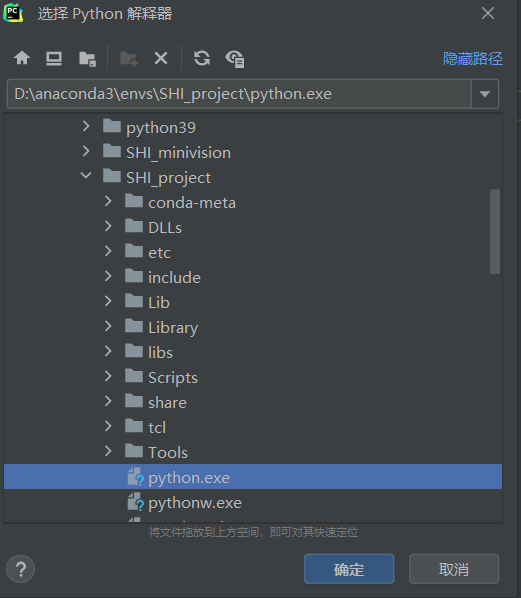
Task: Expand the conda-meta folder
Action: pos(108,201)
